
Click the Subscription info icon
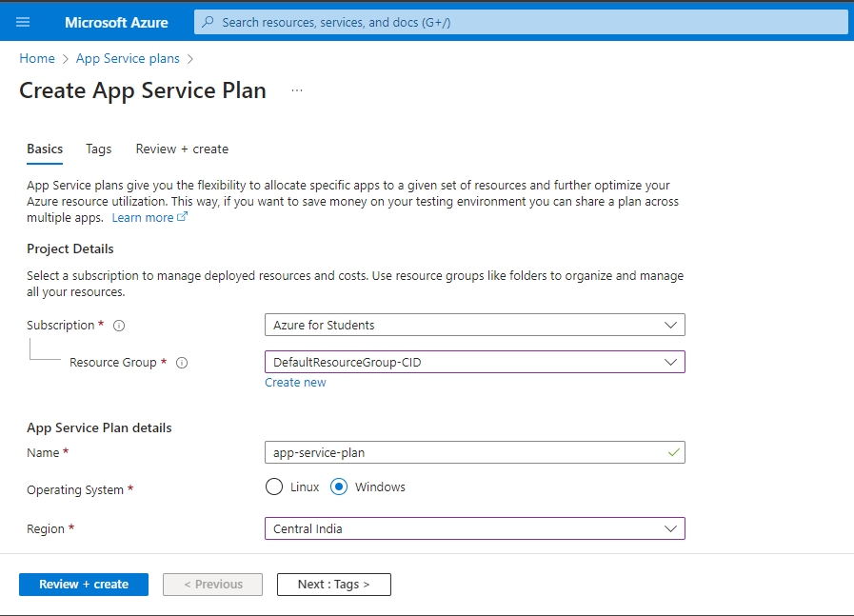[119, 326]
